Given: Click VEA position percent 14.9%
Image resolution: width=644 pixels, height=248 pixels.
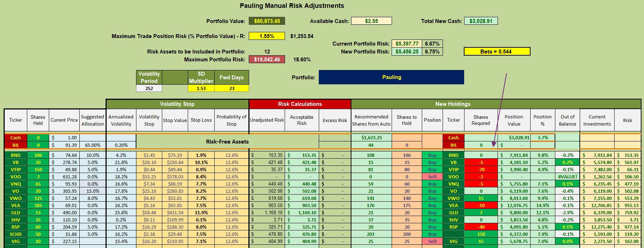Looking at the screenshot, I should (543, 206).
